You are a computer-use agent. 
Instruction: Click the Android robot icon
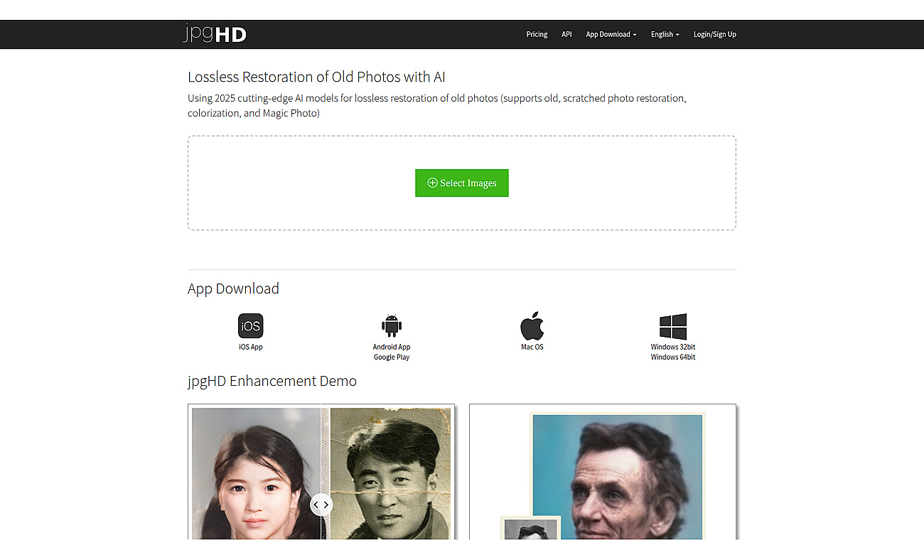pyautogui.click(x=392, y=325)
